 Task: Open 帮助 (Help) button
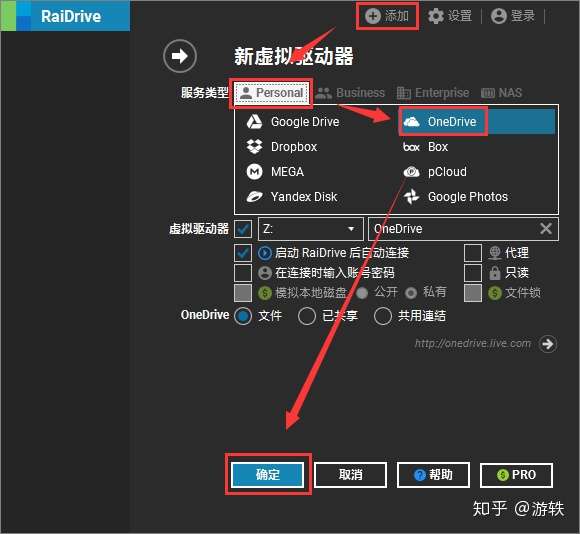tap(433, 474)
